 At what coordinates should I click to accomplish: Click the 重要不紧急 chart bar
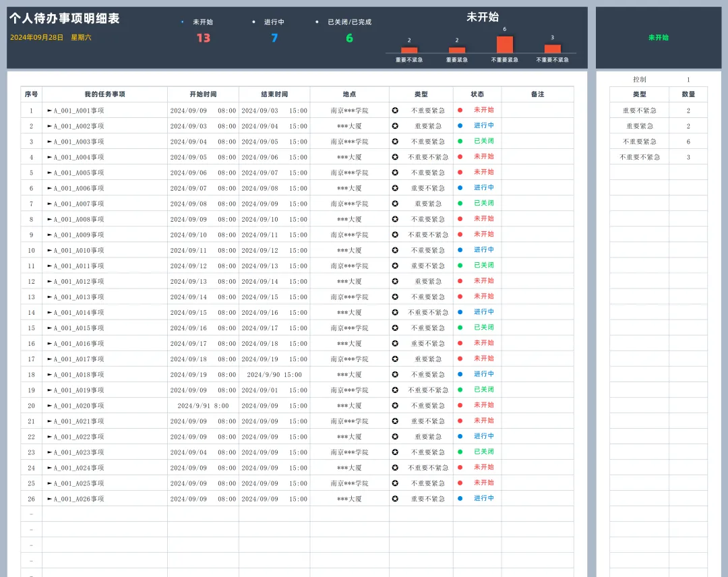point(409,50)
